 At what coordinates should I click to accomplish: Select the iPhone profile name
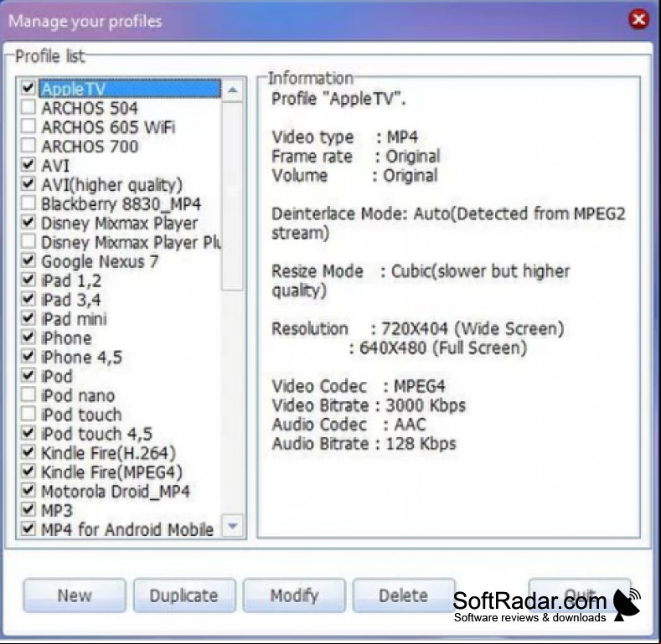(66, 338)
